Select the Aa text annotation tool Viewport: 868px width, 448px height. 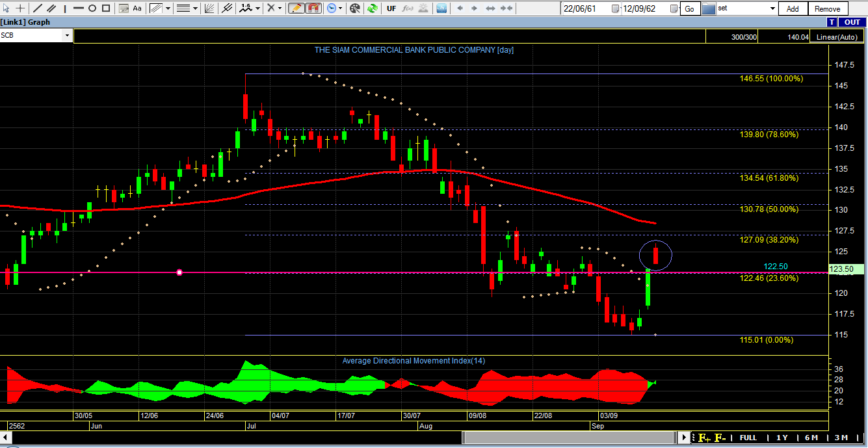click(x=137, y=8)
